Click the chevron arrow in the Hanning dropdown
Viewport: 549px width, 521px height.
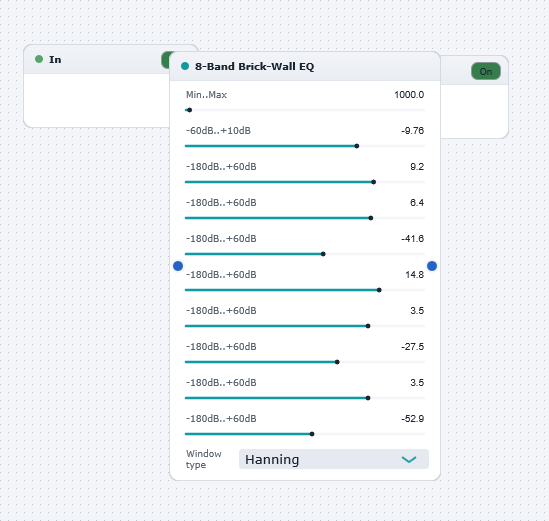(x=409, y=459)
